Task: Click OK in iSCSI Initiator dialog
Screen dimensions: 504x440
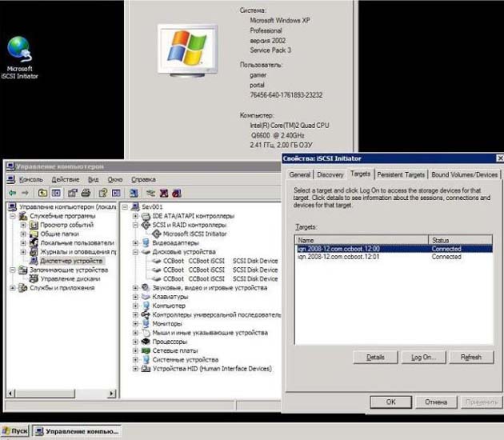Action: coord(391,402)
